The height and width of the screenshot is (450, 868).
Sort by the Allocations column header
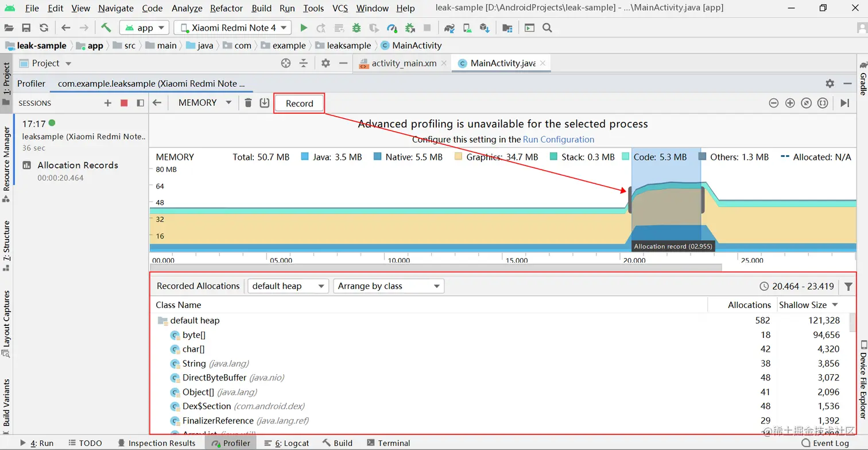click(749, 305)
